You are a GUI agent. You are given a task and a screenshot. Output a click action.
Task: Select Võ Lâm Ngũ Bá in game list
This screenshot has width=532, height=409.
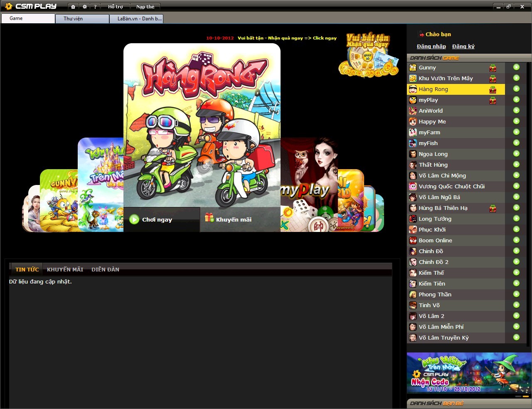(x=456, y=197)
